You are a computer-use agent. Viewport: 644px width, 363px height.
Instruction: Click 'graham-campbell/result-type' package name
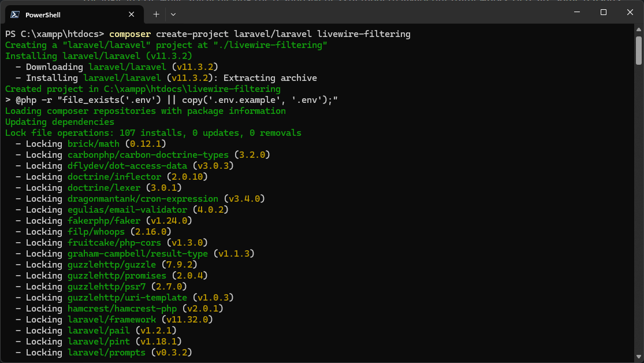[138, 254]
